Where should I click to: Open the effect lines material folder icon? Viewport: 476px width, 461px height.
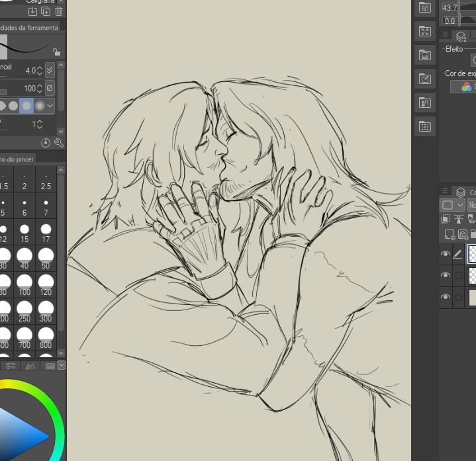coord(425,32)
